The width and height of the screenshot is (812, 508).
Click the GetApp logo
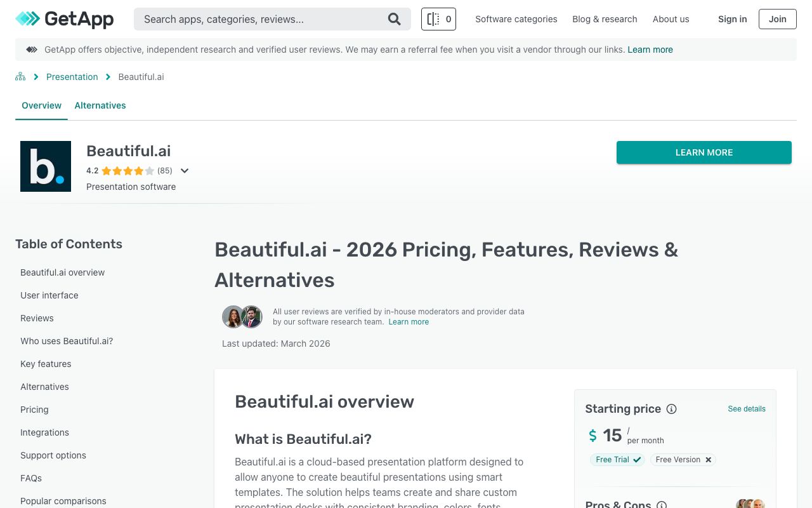65,19
